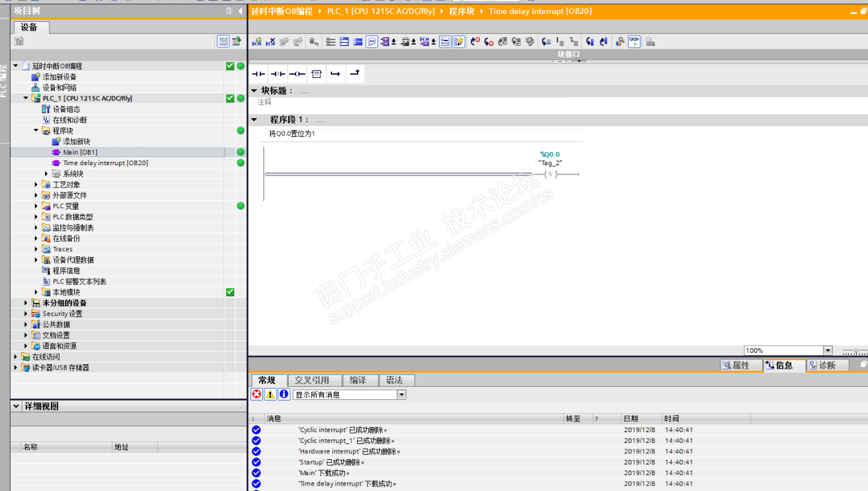Insert a normally open contact
This screenshot has width=868, height=491.
pyautogui.click(x=258, y=73)
